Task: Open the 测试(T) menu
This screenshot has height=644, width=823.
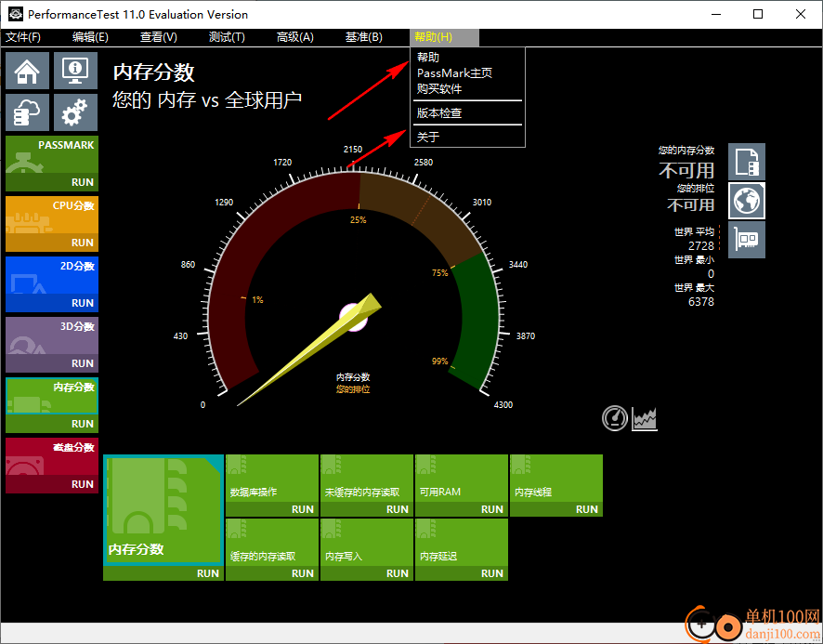Action: tap(227, 37)
